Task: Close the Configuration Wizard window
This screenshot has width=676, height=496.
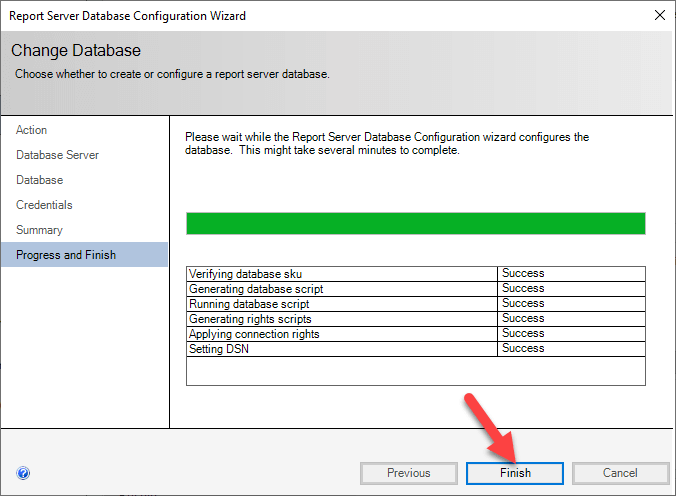Action: (x=659, y=16)
